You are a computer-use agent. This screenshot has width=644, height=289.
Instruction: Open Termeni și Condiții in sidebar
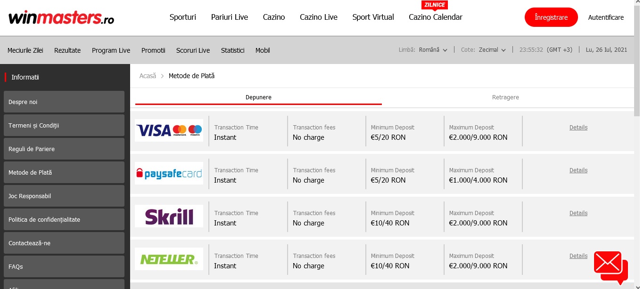(x=64, y=125)
